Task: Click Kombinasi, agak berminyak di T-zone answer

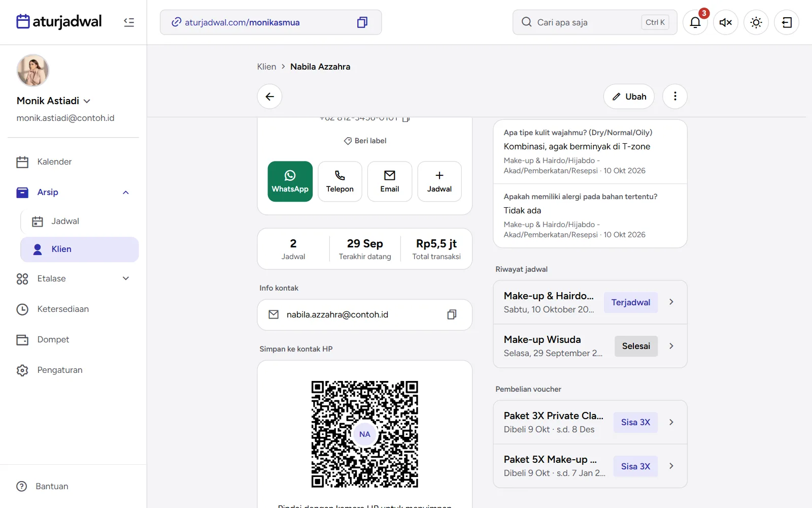Action: point(577,146)
